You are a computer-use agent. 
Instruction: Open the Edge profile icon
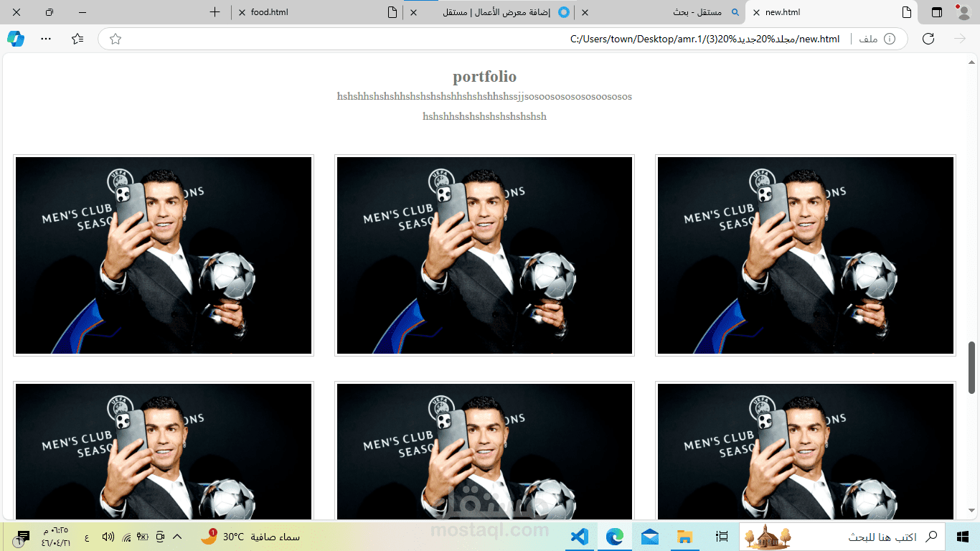pos(962,12)
